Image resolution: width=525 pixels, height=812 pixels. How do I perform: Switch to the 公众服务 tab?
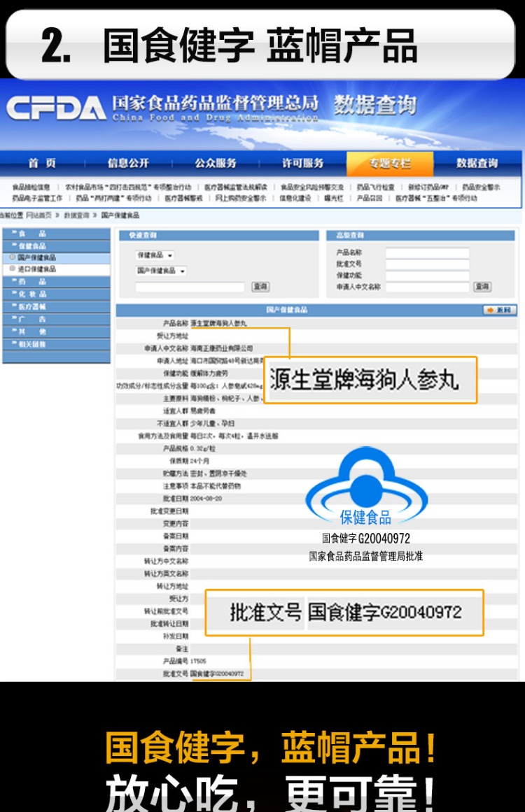[x=216, y=163]
